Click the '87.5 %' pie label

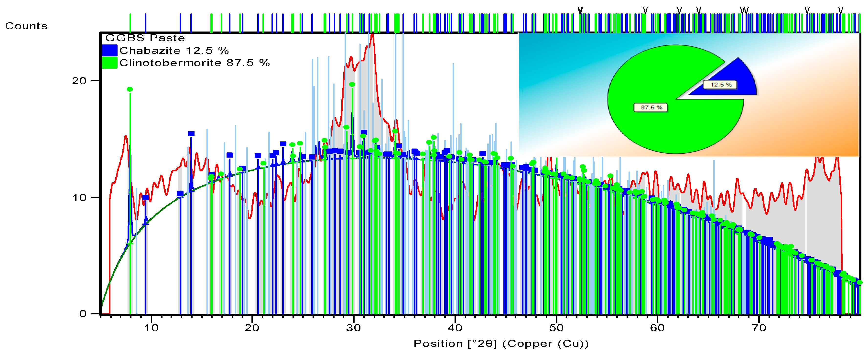651,107
